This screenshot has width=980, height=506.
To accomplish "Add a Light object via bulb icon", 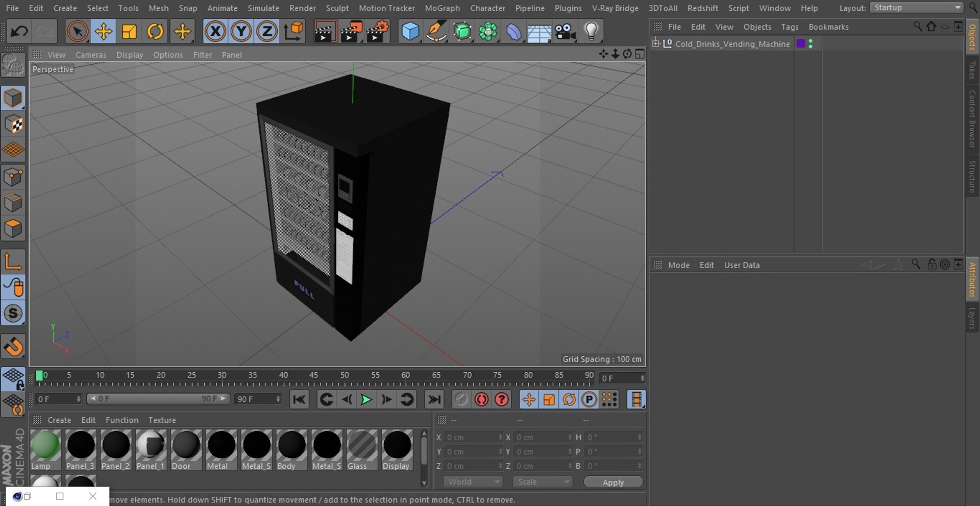I will coord(591,32).
